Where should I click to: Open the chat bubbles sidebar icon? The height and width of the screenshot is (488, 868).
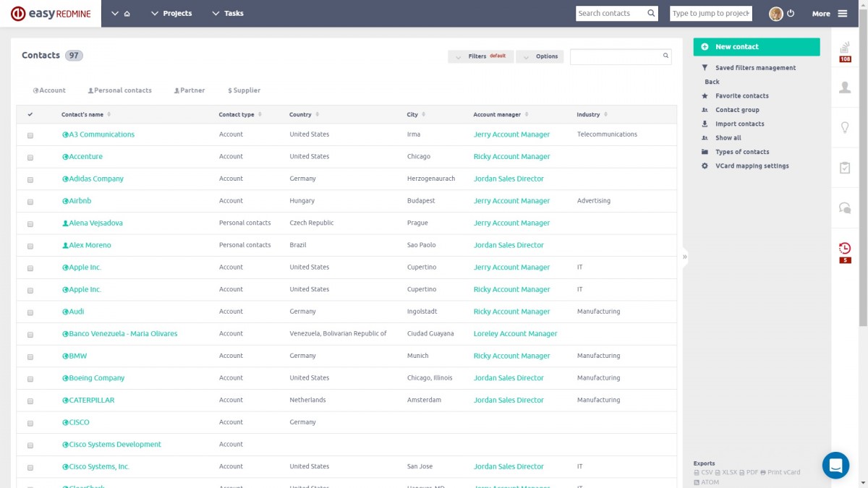(845, 208)
